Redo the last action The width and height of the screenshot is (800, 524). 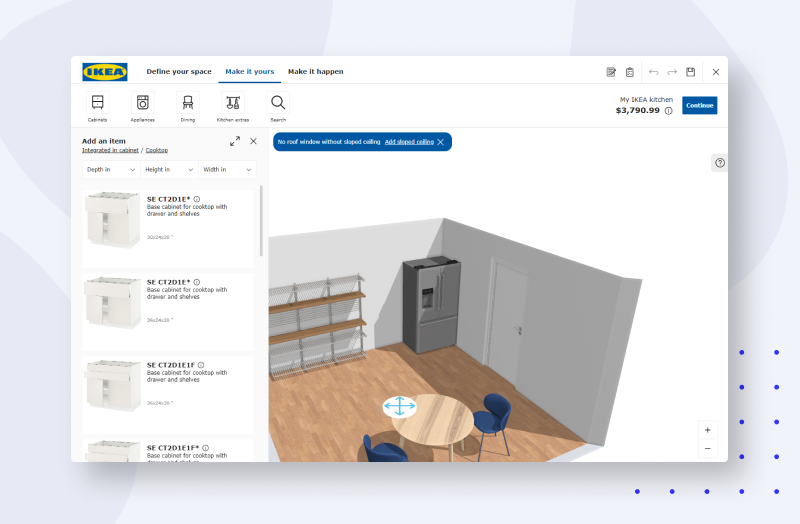pyautogui.click(x=672, y=72)
